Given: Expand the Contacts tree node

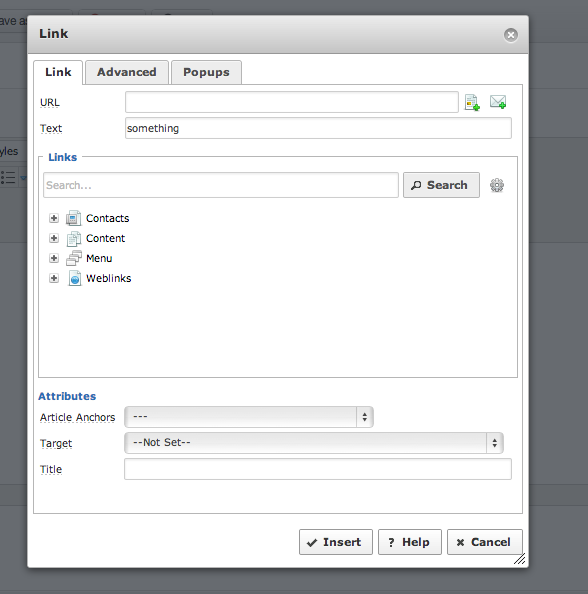Looking at the screenshot, I should pos(54,218).
